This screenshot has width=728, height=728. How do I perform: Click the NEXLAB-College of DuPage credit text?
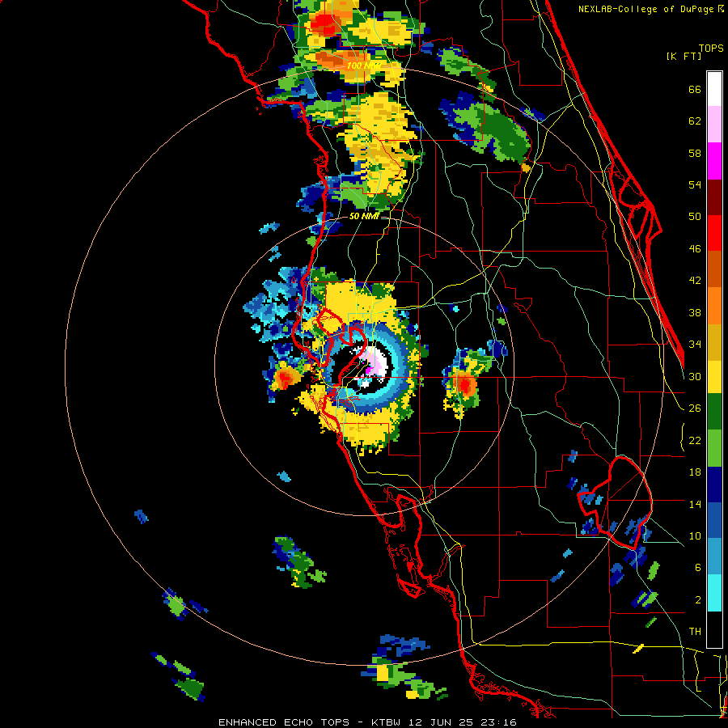(x=645, y=9)
